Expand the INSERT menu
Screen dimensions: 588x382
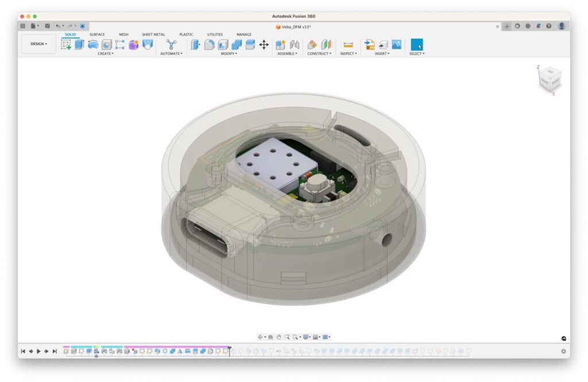(382, 53)
